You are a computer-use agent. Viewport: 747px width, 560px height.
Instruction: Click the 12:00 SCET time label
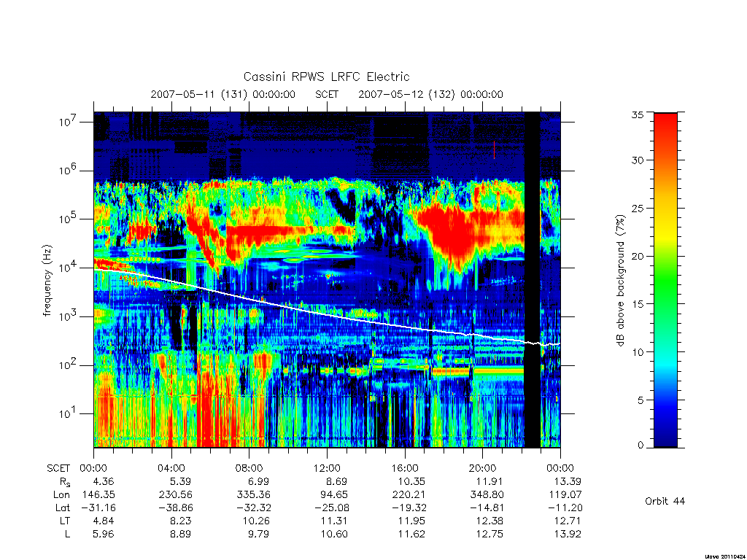[327, 468]
